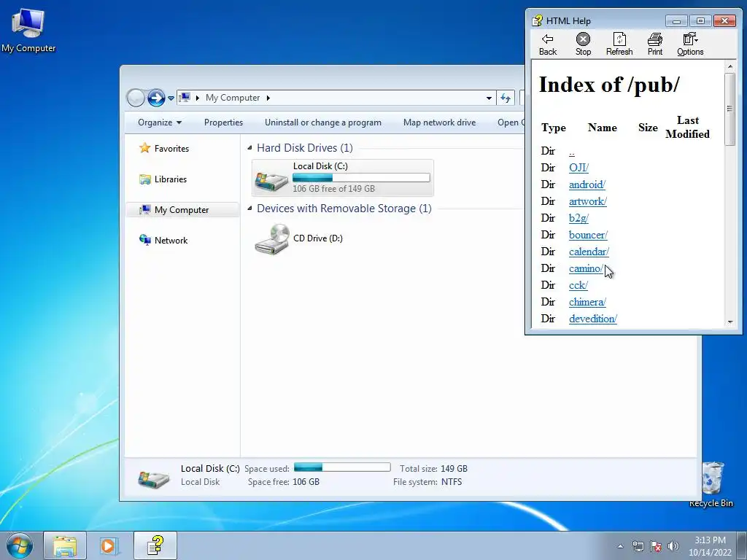
Task: Open the parent directory '..' link
Action: [572, 152]
